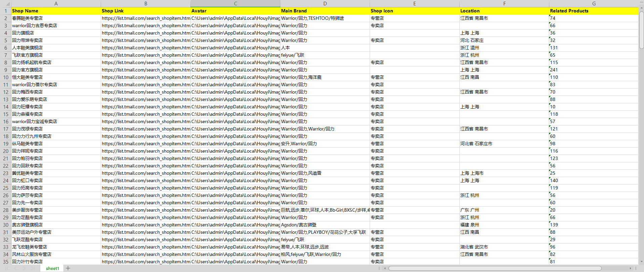
Task: Select the cell '奥古狮登旗舰店'
Action: 56,225
